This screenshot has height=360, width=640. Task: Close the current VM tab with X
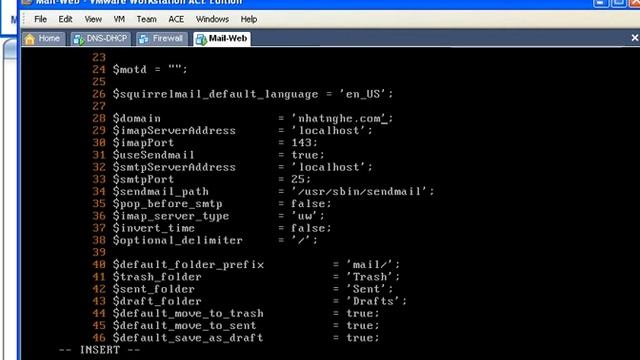[635, 38]
